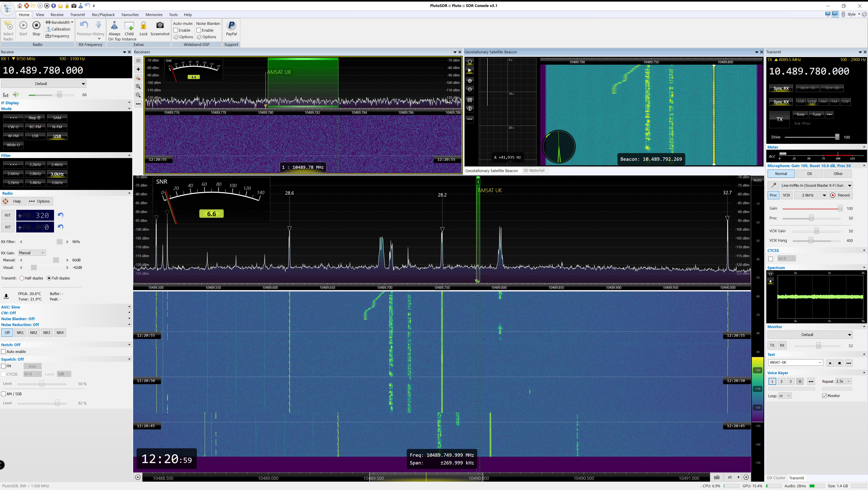Screen dimensions: 868x490
Task: Open the Repeat 2.5s dropdown
Action: point(843,381)
